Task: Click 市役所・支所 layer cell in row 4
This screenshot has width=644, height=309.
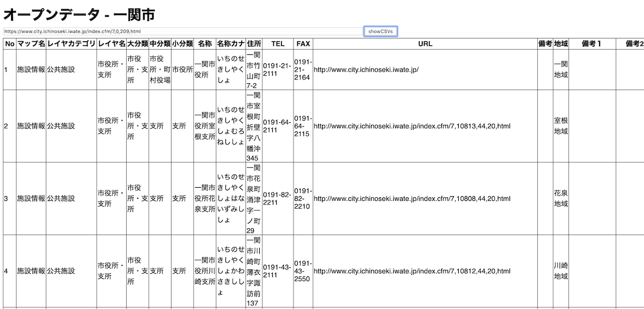Action: [111, 271]
